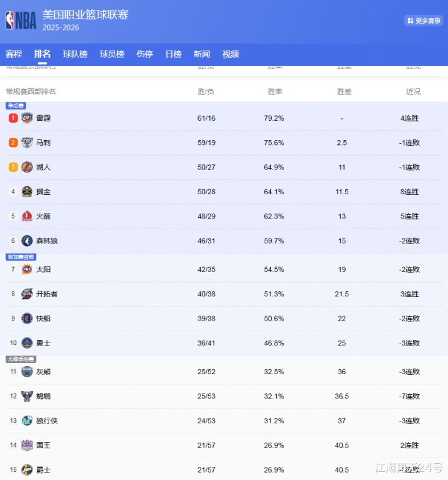Click the 61/16 record for 雷霆

[206, 118]
